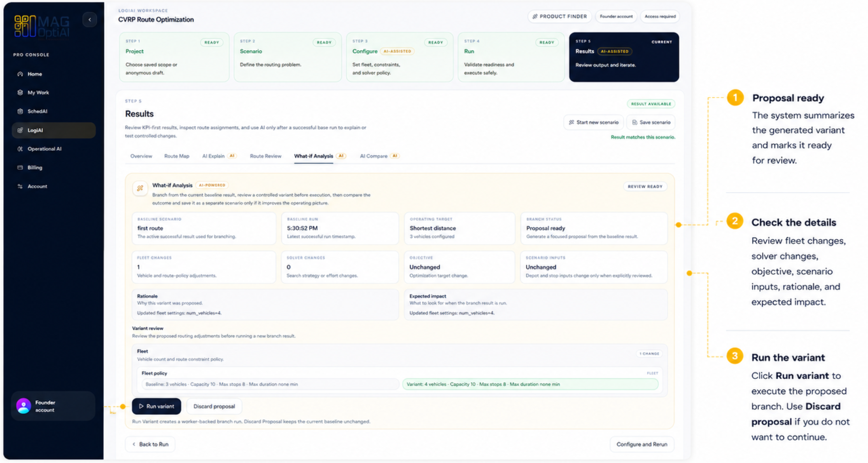868x463 pixels.
Task: Go to Step 1 Project card
Action: point(174,57)
